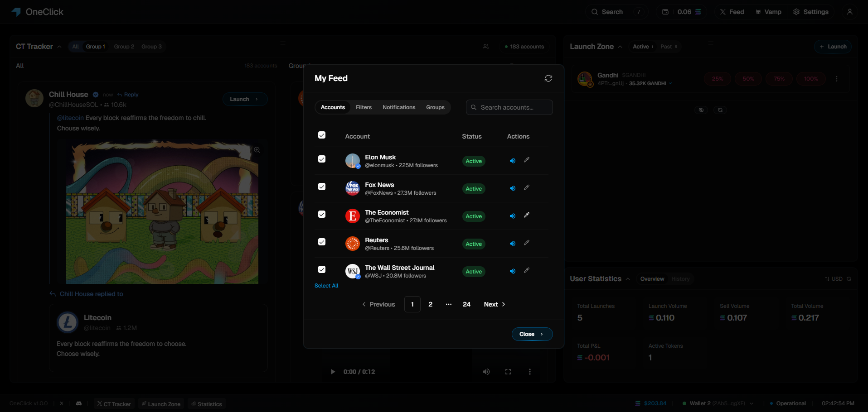The width and height of the screenshot is (868, 412).
Task: Collapse the User Statistics panel chevron
Action: [x=628, y=279]
